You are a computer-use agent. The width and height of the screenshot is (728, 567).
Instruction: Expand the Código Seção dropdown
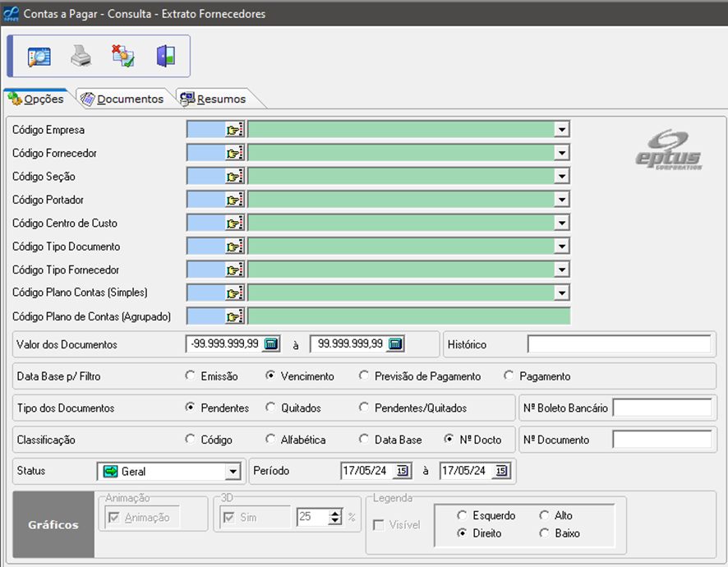tap(562, 177)
